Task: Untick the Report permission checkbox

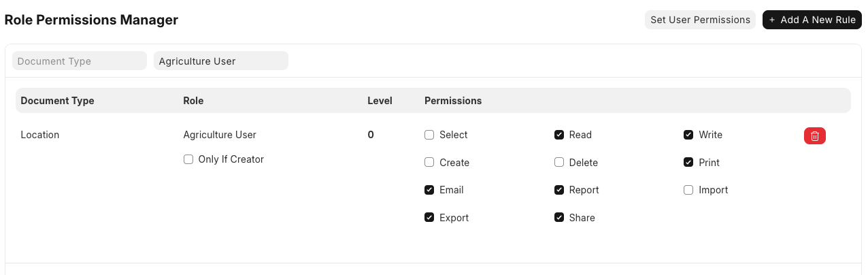Action: [559, 190]
